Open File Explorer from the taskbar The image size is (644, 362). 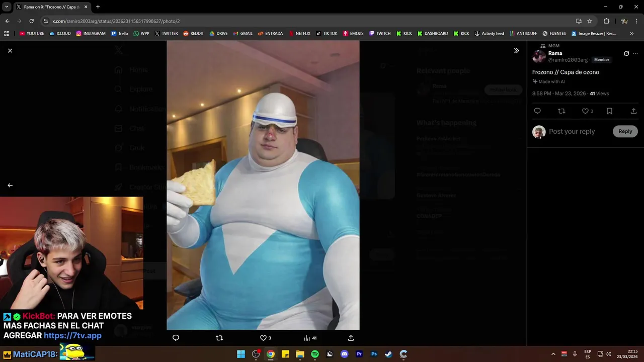tap(300, 354)
